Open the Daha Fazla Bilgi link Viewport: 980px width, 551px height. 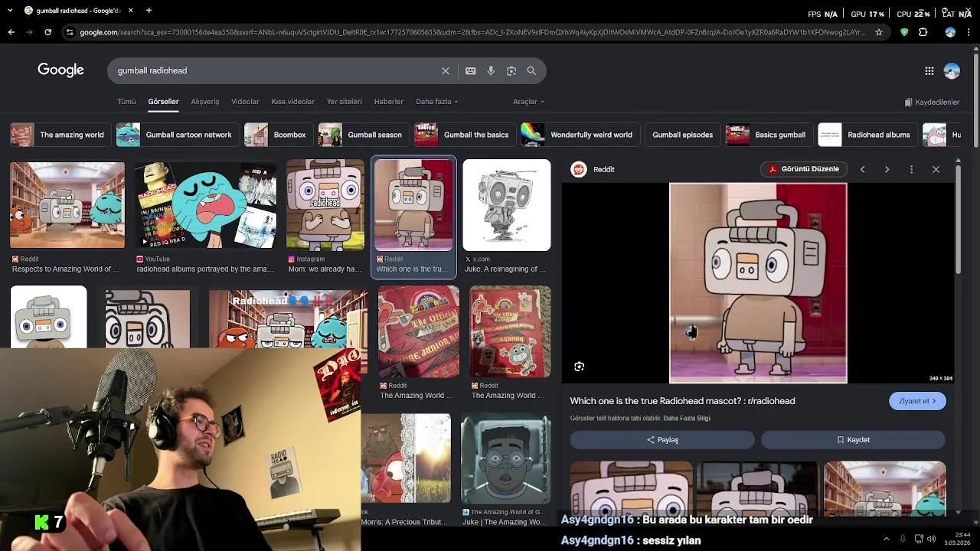(687, 419)
